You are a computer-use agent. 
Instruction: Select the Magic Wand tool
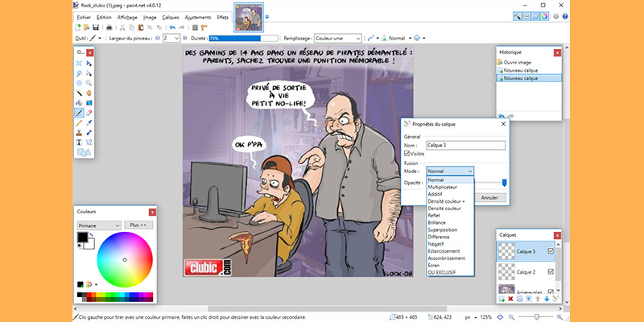click(x=79, y=93)
